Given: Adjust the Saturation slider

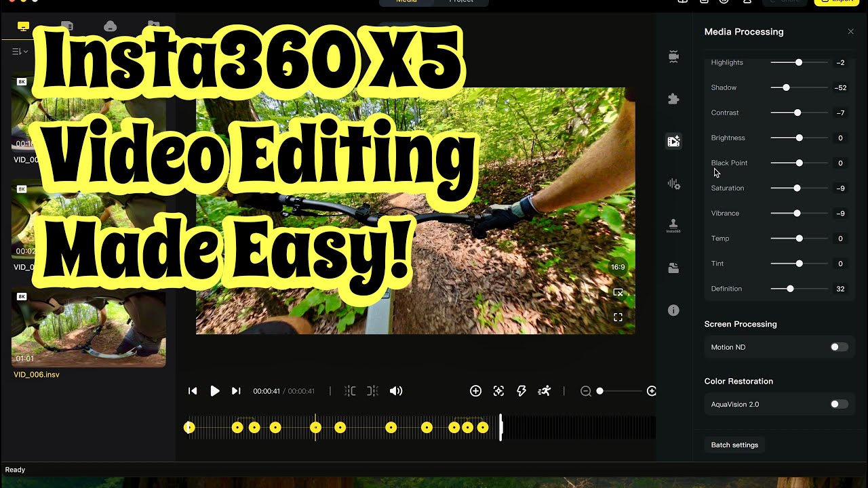Looking at the screenshot, I should click(x=799, y=188).
